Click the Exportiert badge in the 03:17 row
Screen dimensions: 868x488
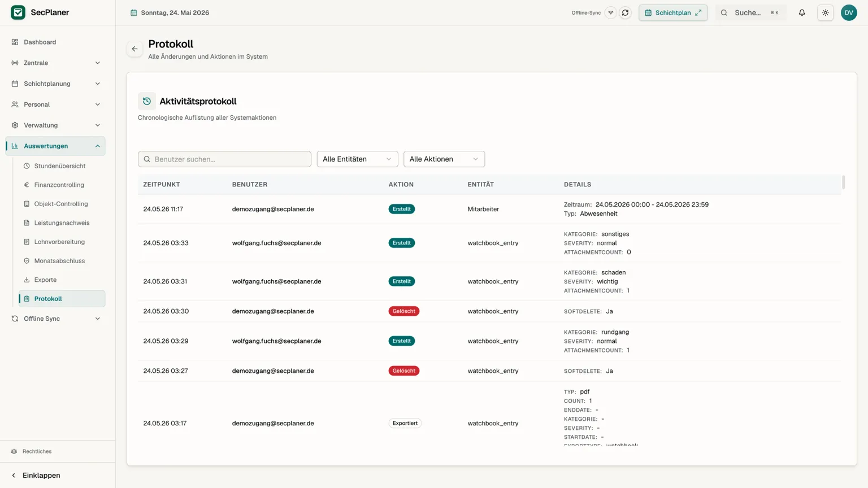point(405,423)
